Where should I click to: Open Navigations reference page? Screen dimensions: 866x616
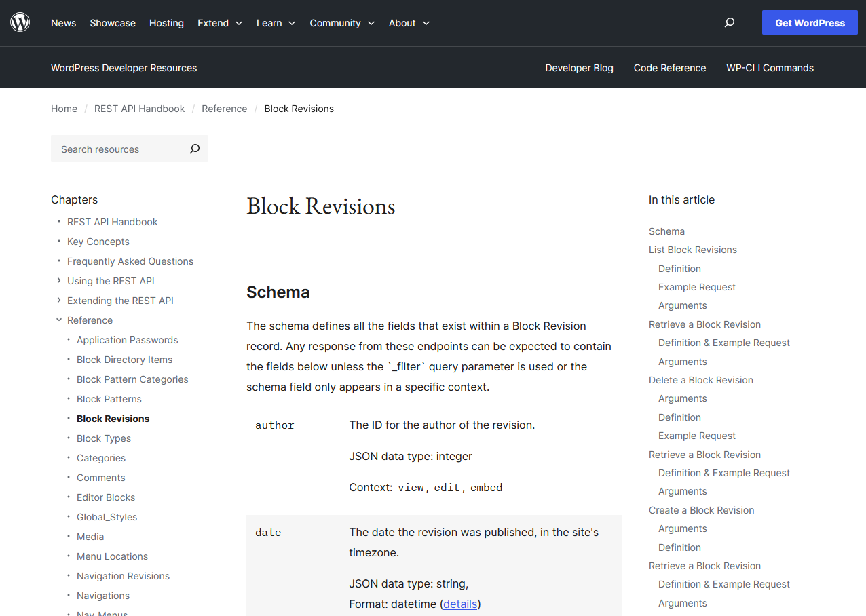[x=103, y=596]
